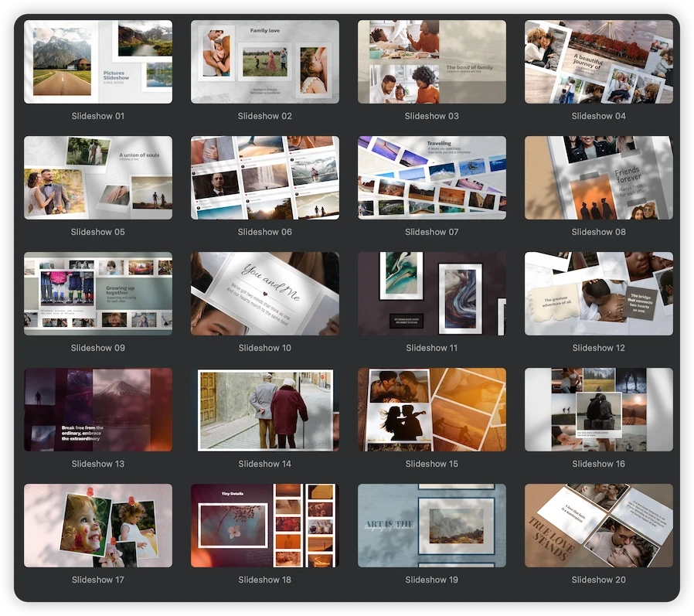Click the Slideshow 12 couple collage thumbnail
694x616 pixels.
click(x=599, y=294)
